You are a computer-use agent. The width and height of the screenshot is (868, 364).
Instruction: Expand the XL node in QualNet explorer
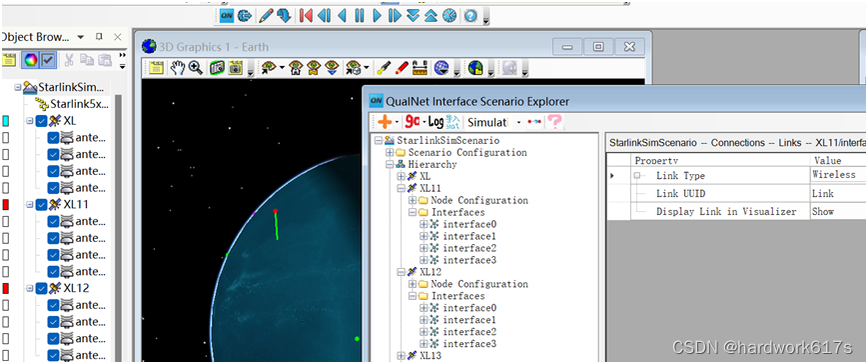click(402, 176)
